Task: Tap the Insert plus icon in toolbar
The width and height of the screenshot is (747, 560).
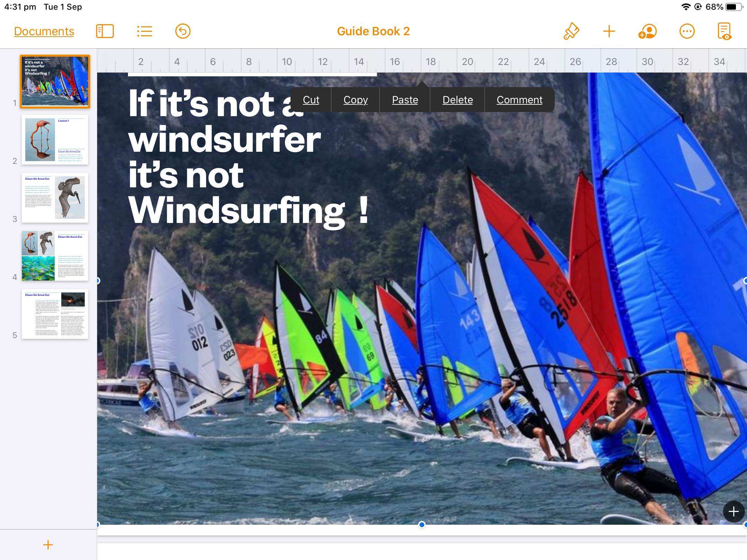Action: [609, 31]
